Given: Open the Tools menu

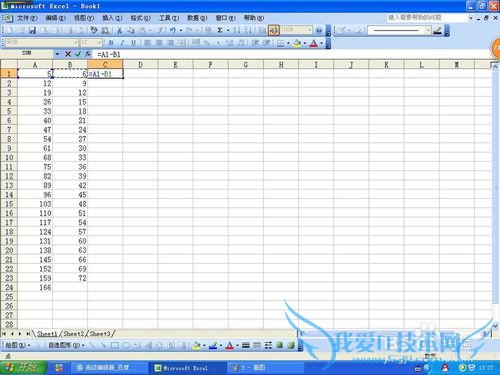Looking at the screenshot, I should 169,18.
